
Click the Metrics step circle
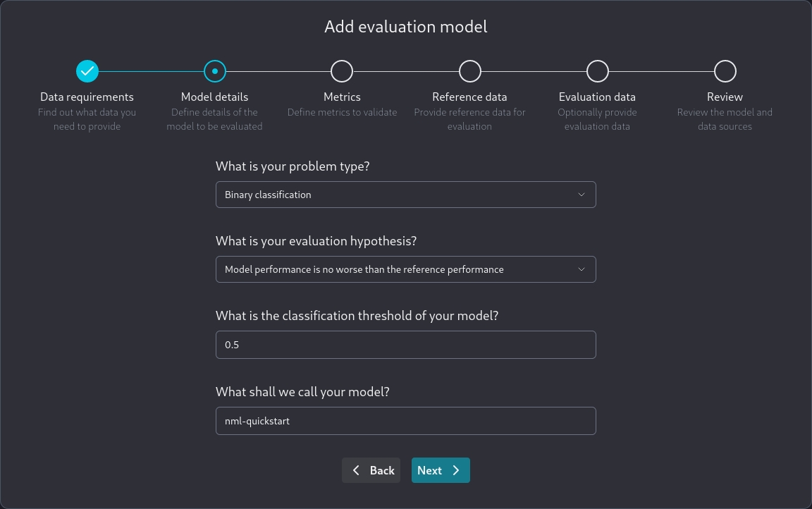(x=342, y=71)
